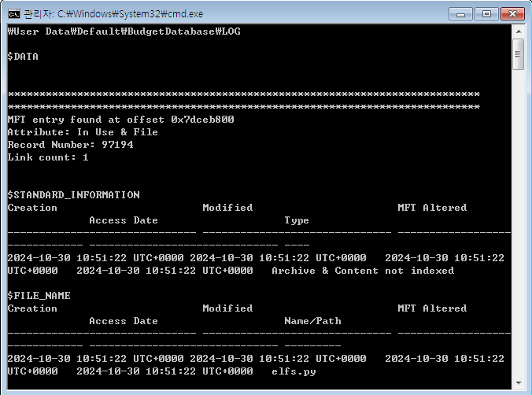The image size is (532, 395).
Task: Maximize the cmd.exe window
Action: tap(486, 14)
